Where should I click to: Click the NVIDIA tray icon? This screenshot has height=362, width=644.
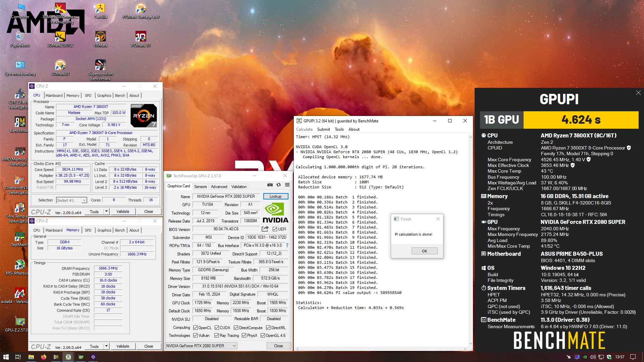point(585,357)
